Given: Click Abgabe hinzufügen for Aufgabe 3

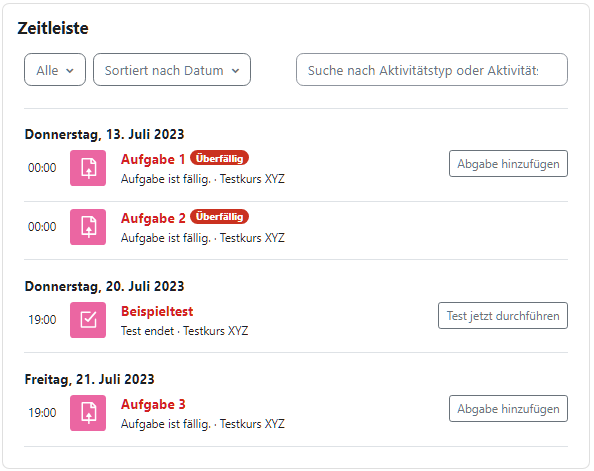Looking at the screenshot, I should click(508, 408).
